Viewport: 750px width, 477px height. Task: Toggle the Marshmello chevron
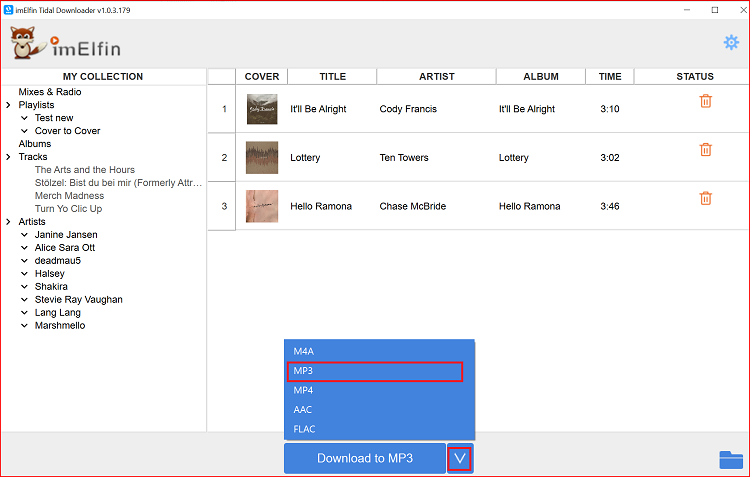pyautogui.click(x=24, y=325)
